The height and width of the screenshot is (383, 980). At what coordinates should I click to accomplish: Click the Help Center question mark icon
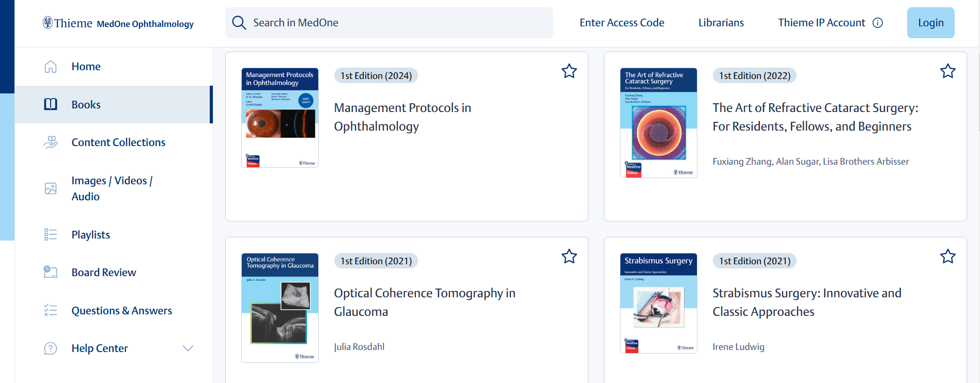click(51, 348)
